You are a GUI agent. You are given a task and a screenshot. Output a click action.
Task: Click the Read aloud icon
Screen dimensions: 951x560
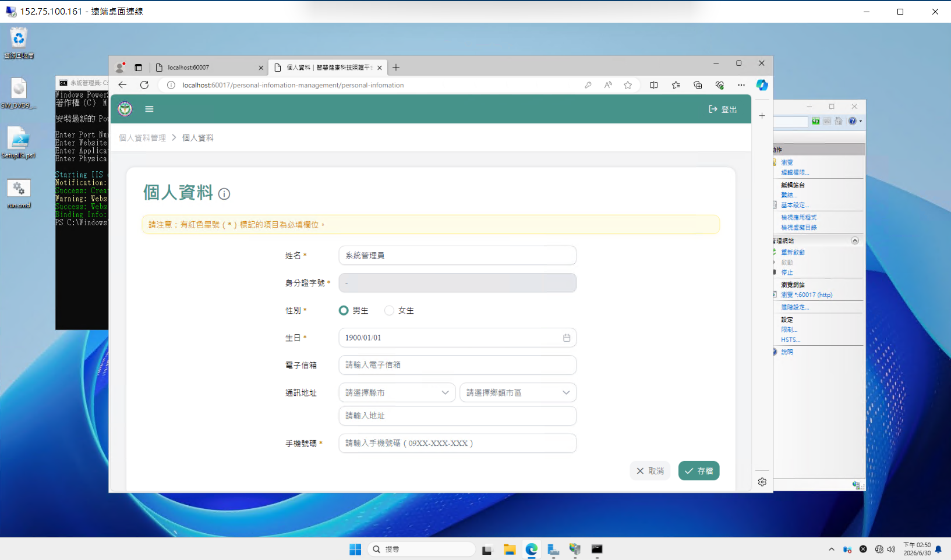608,85
